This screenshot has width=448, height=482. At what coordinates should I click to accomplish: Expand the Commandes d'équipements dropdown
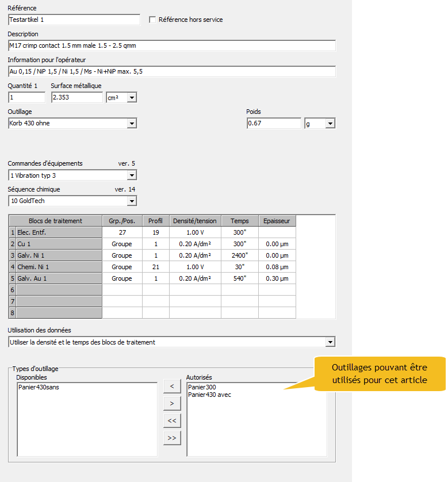point(132,175)
